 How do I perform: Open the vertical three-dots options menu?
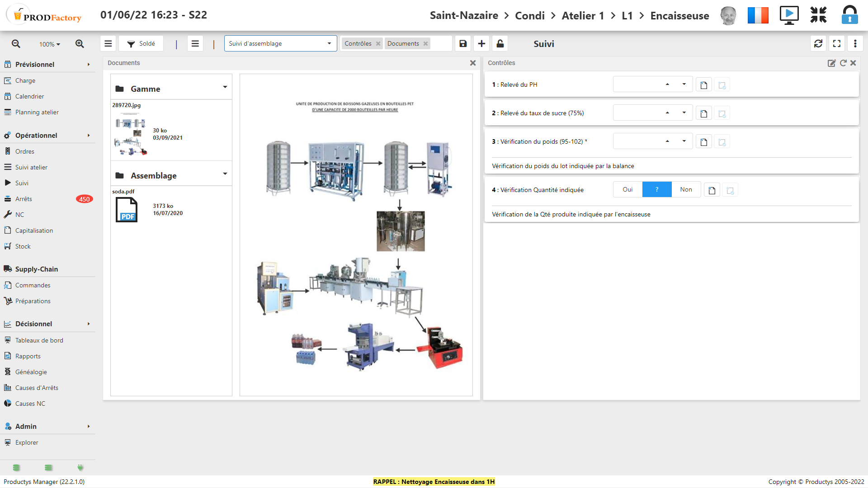(855, 44)
